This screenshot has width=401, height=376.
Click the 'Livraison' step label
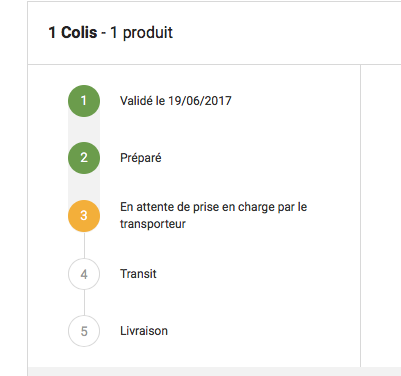tap(144, 331)
